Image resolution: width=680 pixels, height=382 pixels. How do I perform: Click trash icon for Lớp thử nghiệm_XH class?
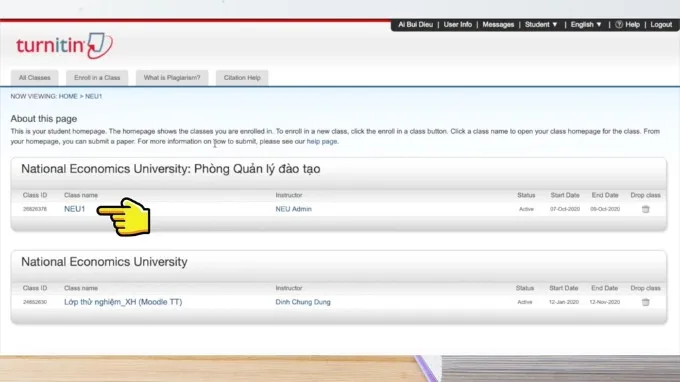[645, 302]
